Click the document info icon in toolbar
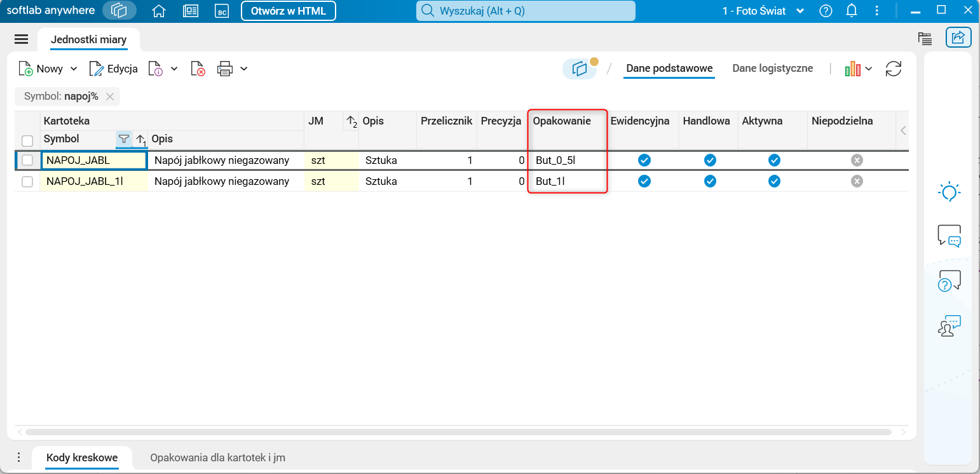 pyautogui.click(x=156, y=69)
